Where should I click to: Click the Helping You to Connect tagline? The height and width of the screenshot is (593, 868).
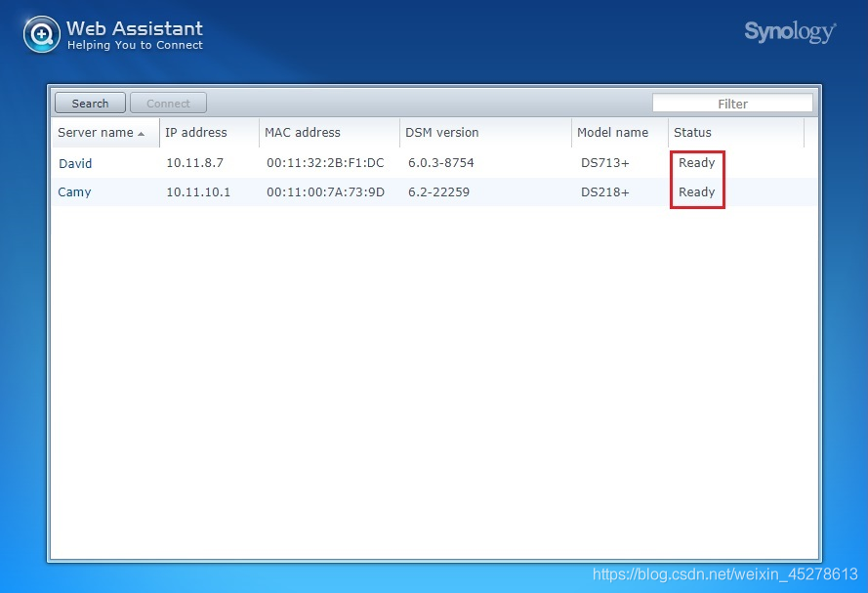135,45
